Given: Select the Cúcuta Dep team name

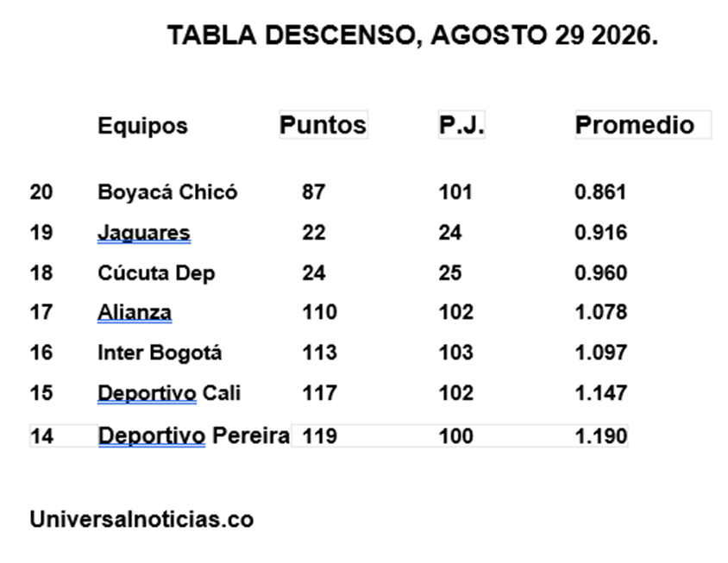Looking at the screenshot, I should pyautogui.click(x=156, y=273).
